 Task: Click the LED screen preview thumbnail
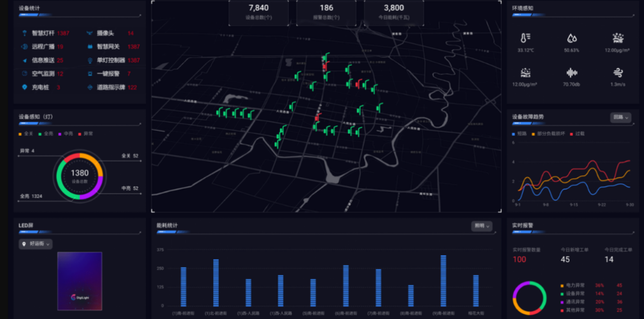point(79,281)
